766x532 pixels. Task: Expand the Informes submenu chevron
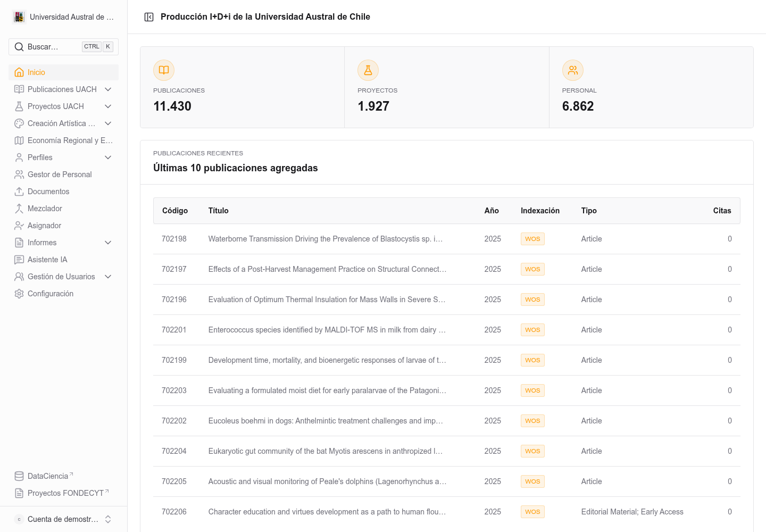108,243
